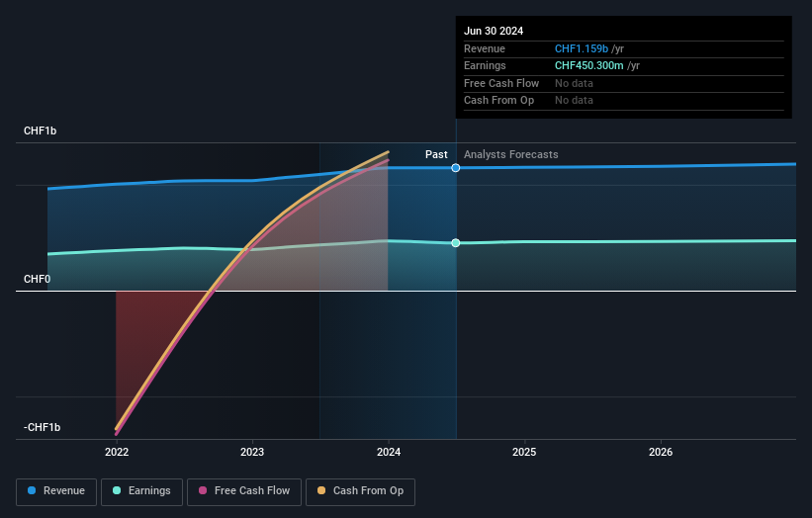The width and height of the screenshot is (812, 518).
Task: Click the pink Free Cash Flow legend dot
Action: (203, 490)
